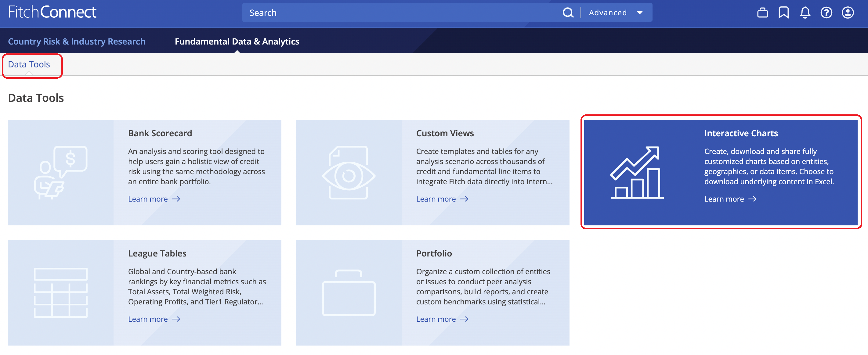The image size is (868, 355).
Task: Click into the Search input field
Action: [401, 13]
